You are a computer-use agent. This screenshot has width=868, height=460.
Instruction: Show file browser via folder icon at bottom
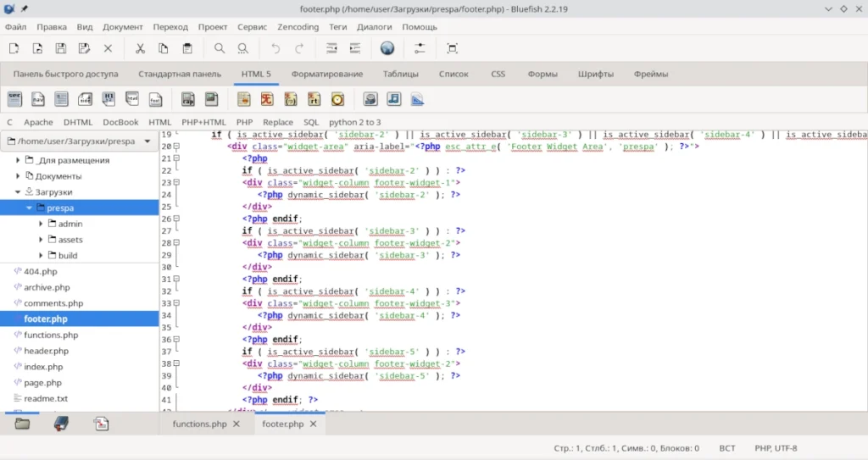pos(22,424)
